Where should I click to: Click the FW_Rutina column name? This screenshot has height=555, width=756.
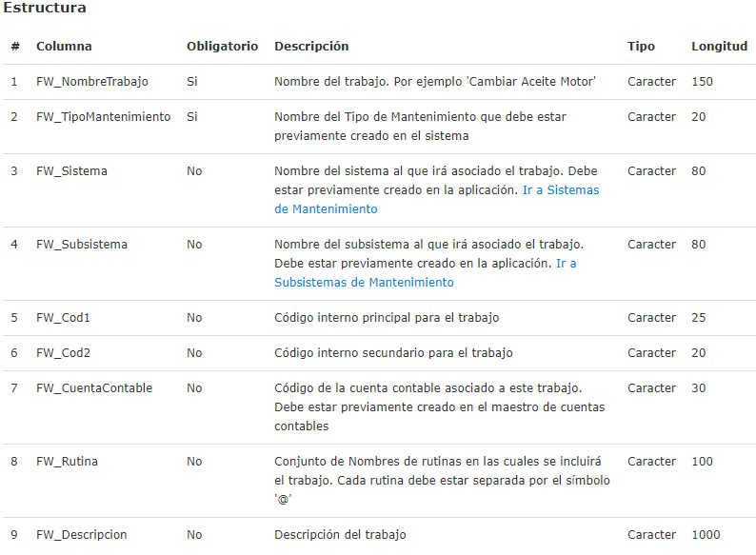pyautogui.click(x=67, y=462)
